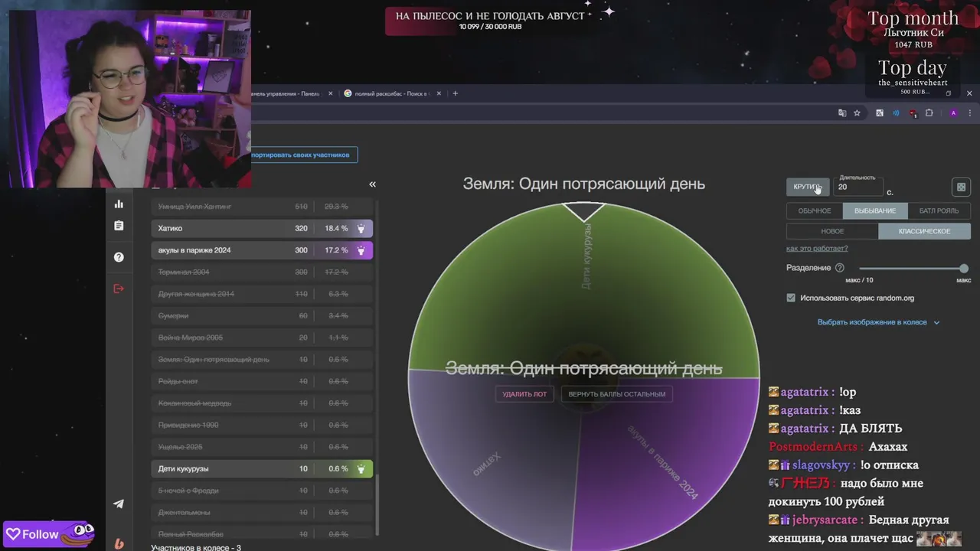Click the blue sound-wave extension icon
The height and width of the screenshot is (551, 980).
point(896,113)
